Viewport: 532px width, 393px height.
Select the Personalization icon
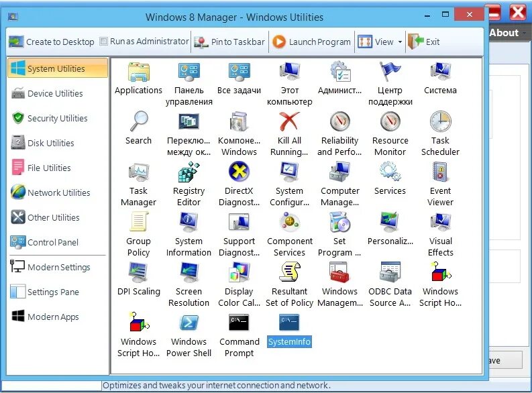coord(390,222)
